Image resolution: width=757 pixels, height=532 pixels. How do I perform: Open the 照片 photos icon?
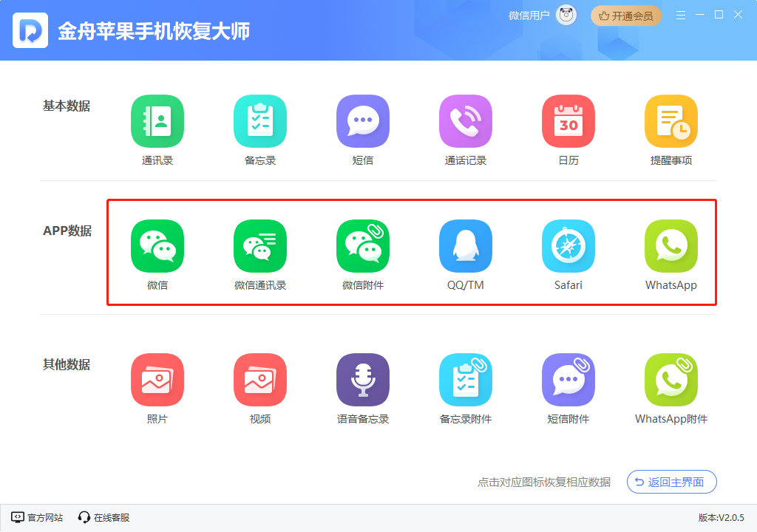157,380
